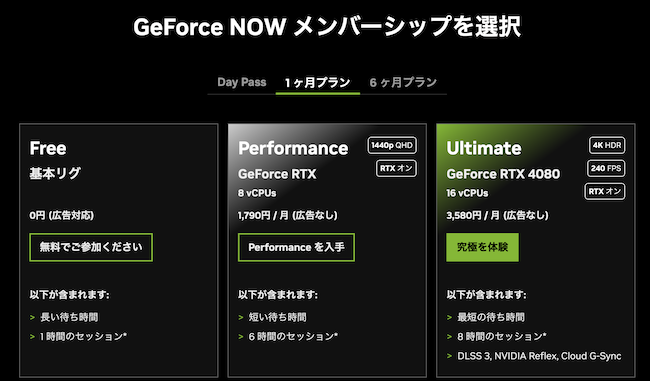
Task: Click the 1 時間のセッション feature text
Action: tap(83, 337)
